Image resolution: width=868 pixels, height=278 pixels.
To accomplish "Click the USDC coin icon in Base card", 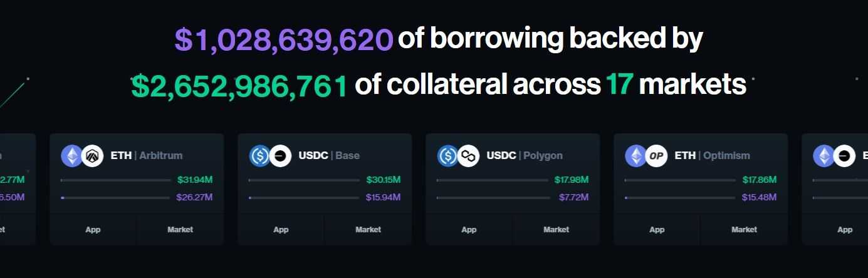I will [x=259, y=155].
